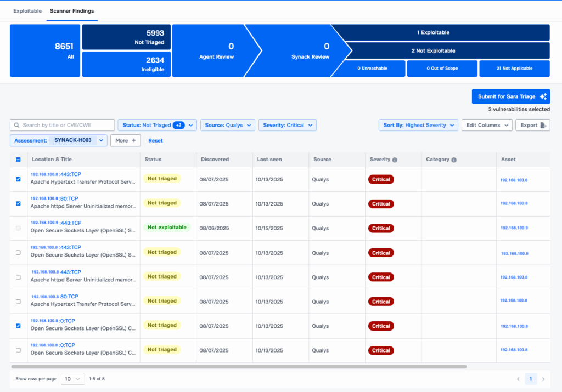Go to next page arrow
The width and height of the screenshot is (562, 392).
(x=543, y=379)
